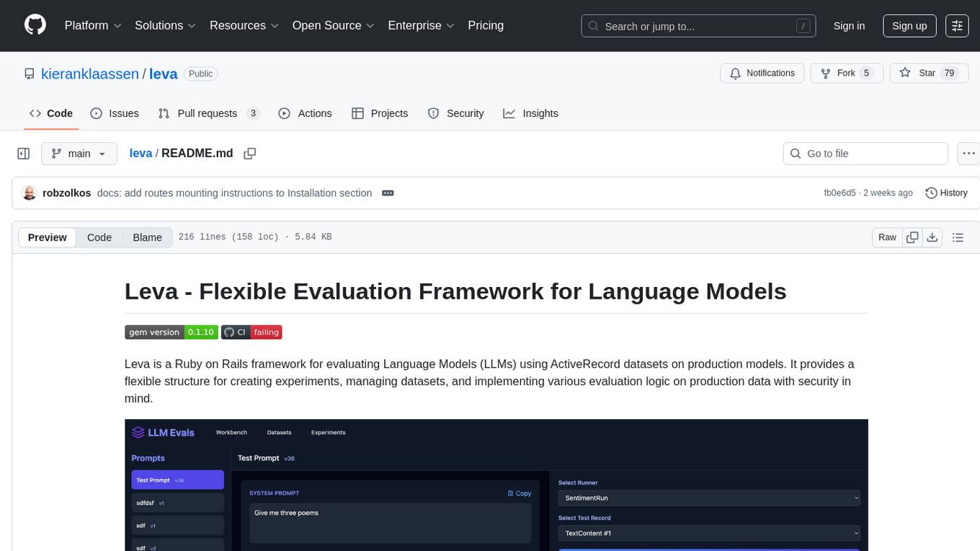Copy the README.md file path
The height and width of the screenshot is (551, 980).
(x=250, y=154)
